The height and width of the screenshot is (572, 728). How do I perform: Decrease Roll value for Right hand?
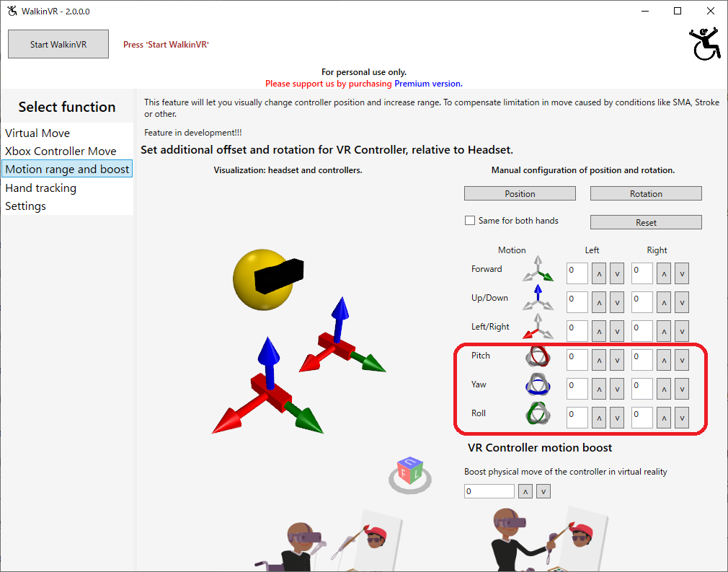(x=682, y=418)
